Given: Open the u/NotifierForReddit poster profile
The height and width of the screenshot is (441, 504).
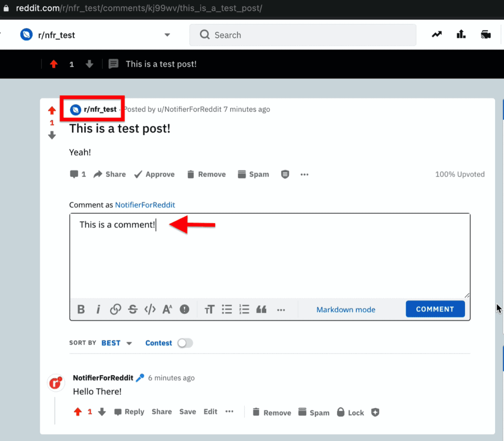Looking at the screenshot, I should click(189, 110).
